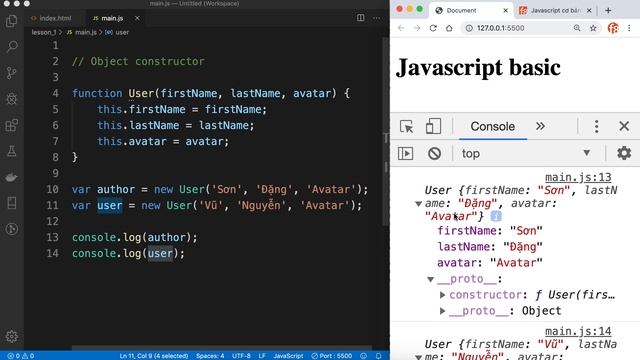The width and height of the screenshot is (640, 360).
Task: Open the Chrome profile avatar
Action: 613,28
